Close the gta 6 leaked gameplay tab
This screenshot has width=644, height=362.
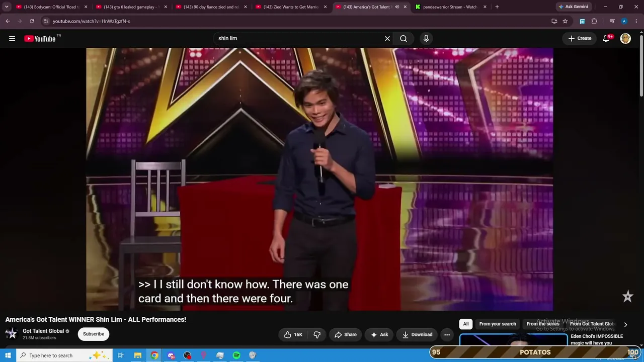(166, 7)
